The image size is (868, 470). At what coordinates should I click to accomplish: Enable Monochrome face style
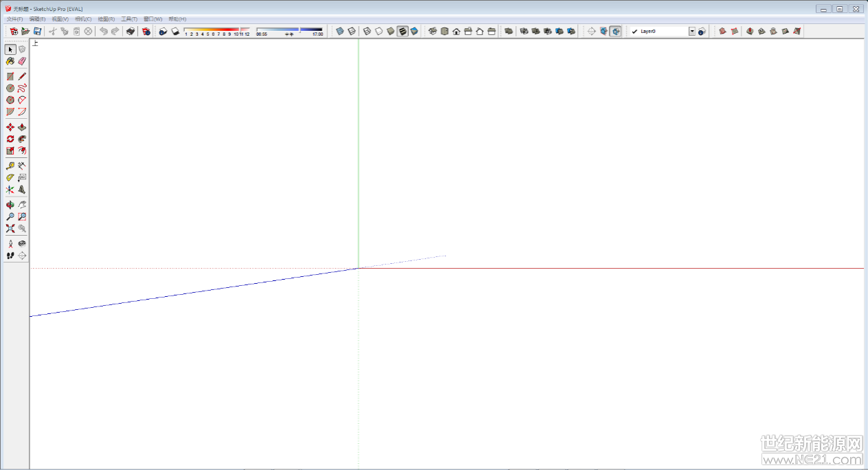point(414,31)
